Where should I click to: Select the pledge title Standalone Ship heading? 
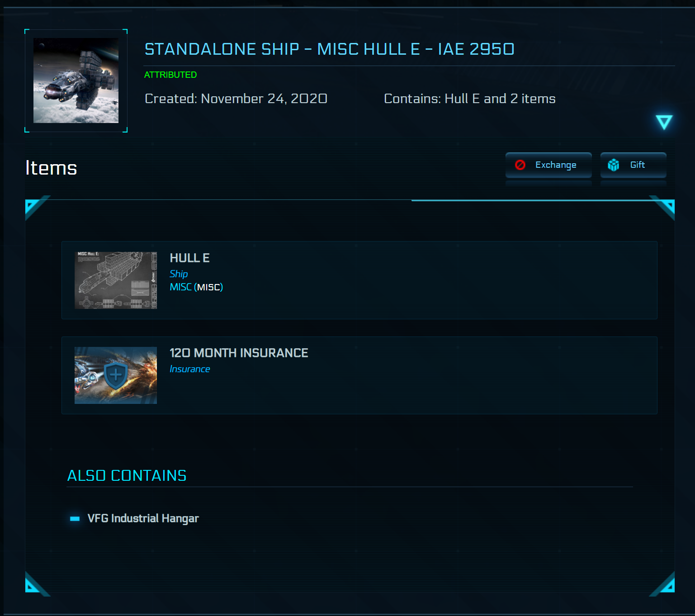(x=329, y=49)
